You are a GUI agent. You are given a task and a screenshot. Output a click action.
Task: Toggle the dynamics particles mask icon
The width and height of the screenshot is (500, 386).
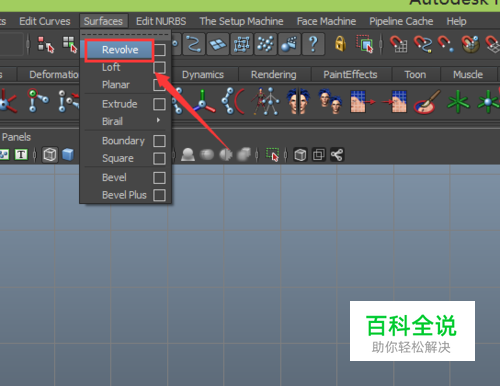[265, 44]
